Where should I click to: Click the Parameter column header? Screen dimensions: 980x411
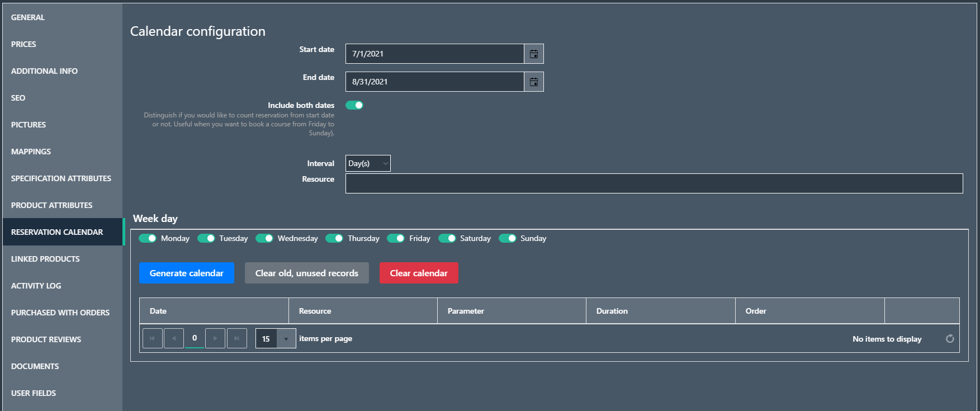pyautogui.click(x=512, y=311)
